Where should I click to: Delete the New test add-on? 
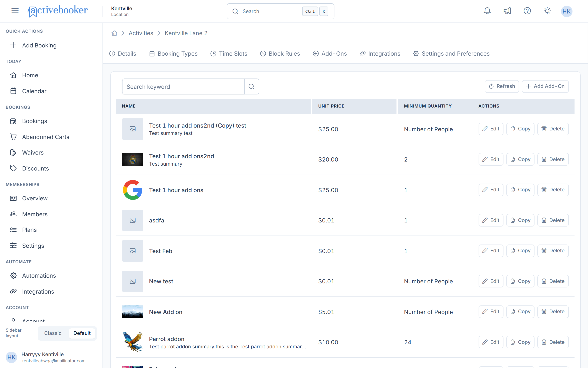pyautogui.click(x=553, y=281)
